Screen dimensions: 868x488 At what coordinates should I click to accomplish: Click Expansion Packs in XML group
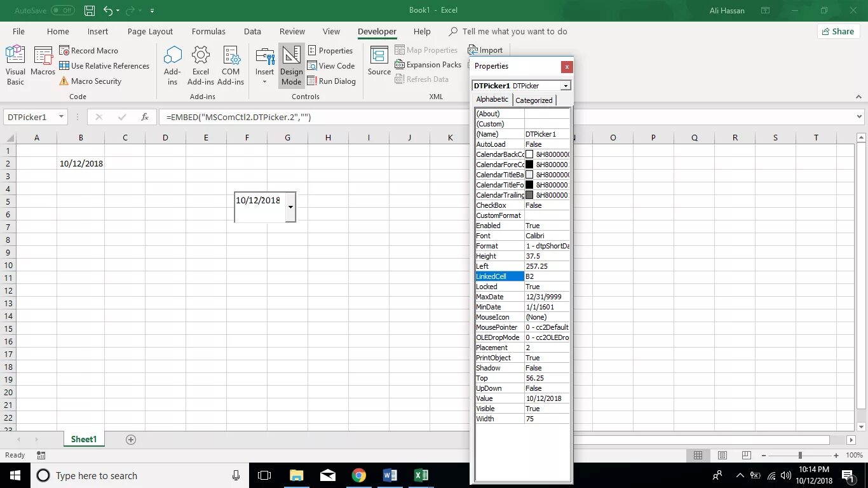[428, 65]
